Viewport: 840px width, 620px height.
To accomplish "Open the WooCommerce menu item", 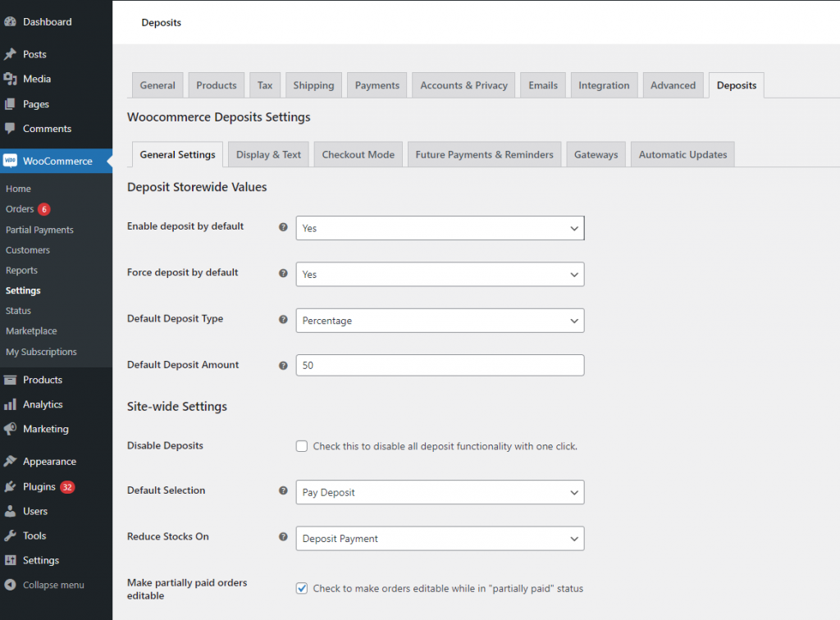I will (57, 161).
